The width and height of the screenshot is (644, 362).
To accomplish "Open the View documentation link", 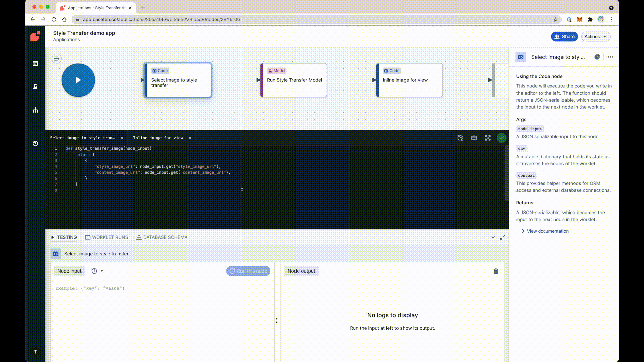I will 547,231.
